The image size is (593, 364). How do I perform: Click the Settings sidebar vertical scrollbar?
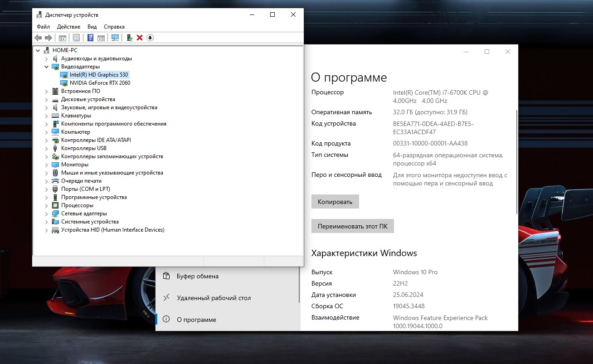pos(299,286)
